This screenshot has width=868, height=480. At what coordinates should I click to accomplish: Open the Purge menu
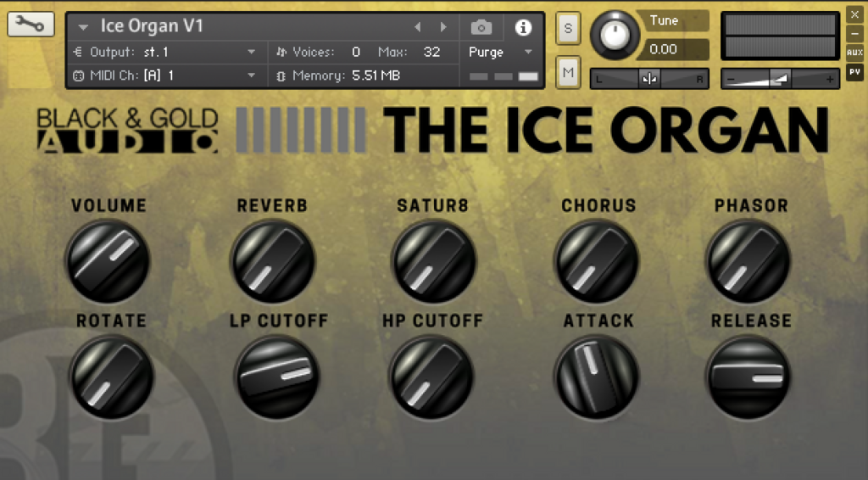501,52
